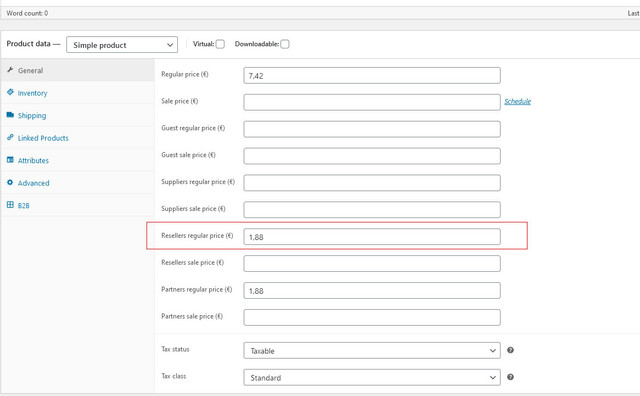640x396 pixels.
Task: Click the Schedule sale link
Action: pos(518,101)
